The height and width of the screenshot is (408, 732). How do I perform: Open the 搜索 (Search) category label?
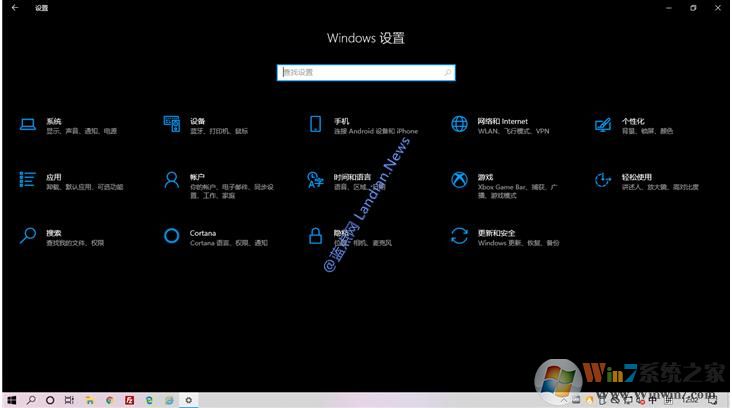[54, 232]
